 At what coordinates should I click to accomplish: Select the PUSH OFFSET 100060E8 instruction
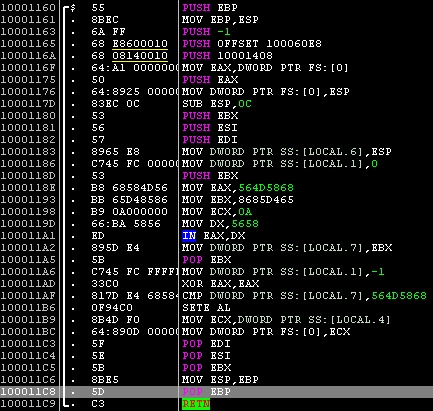[252, 44]
